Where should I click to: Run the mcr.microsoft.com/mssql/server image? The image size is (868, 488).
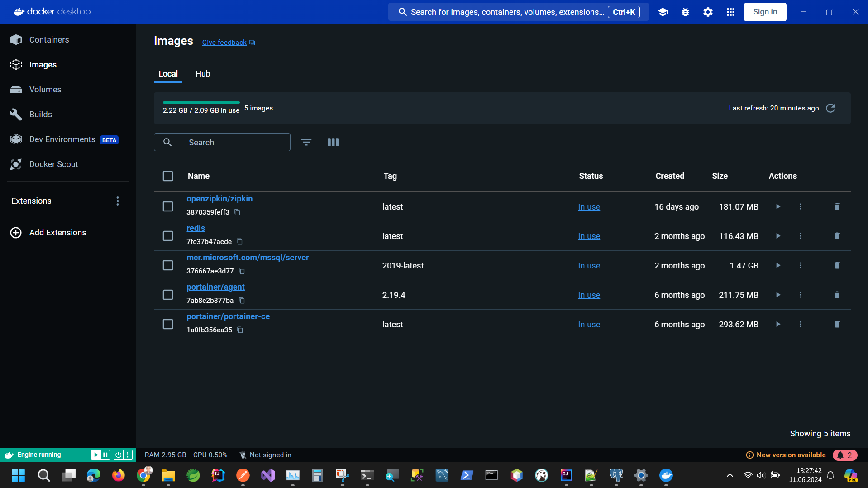click(x=778, y=265)
